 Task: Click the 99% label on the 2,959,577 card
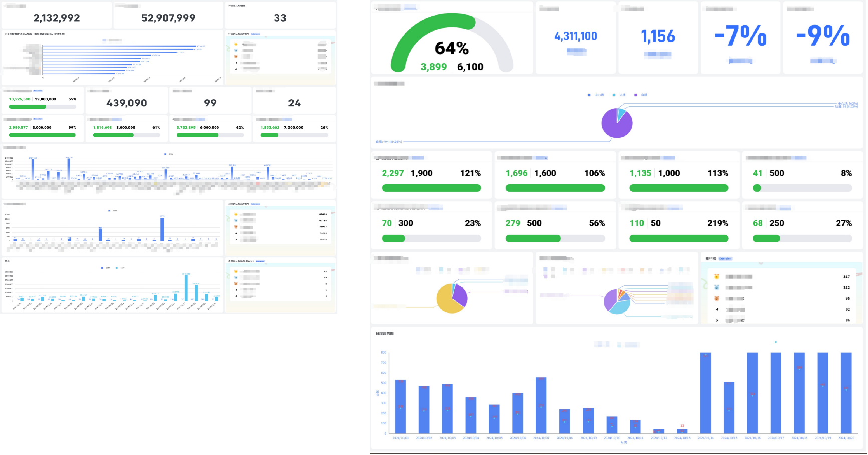72,128
